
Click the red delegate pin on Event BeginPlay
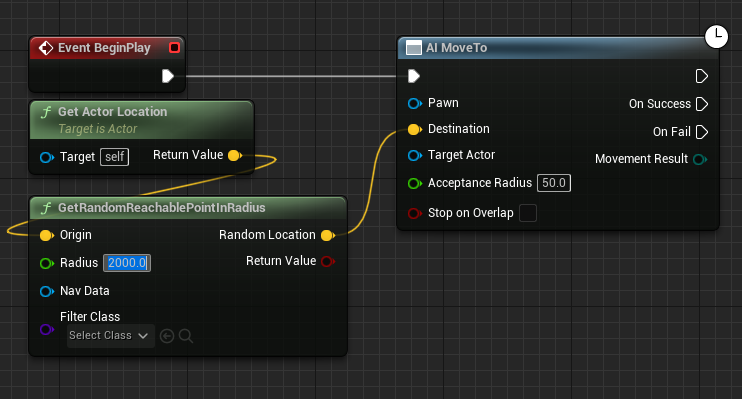coord(174,47)
